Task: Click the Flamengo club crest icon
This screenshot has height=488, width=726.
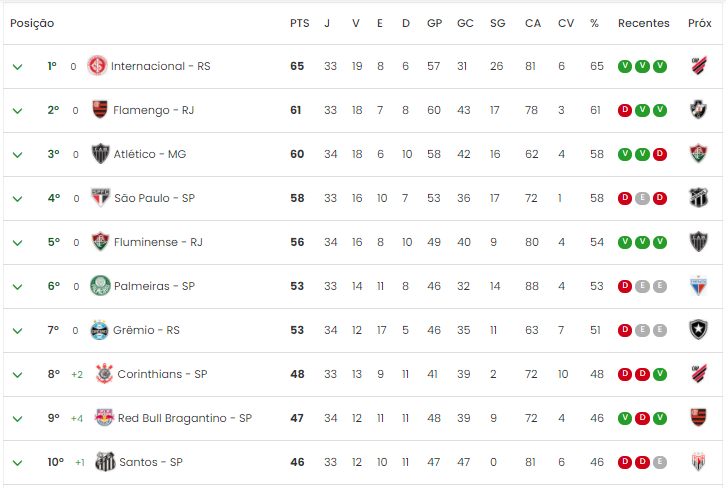Action: tap(100, 110)
